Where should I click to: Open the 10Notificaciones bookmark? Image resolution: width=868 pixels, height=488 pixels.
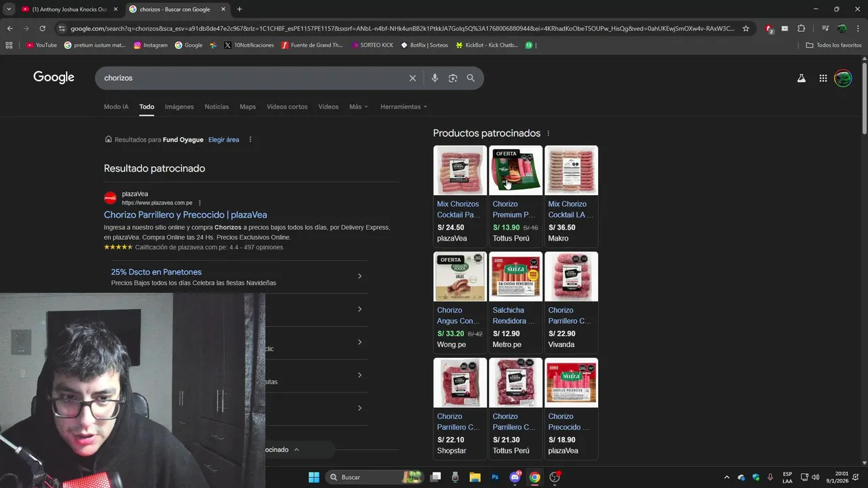coord(249,45)
